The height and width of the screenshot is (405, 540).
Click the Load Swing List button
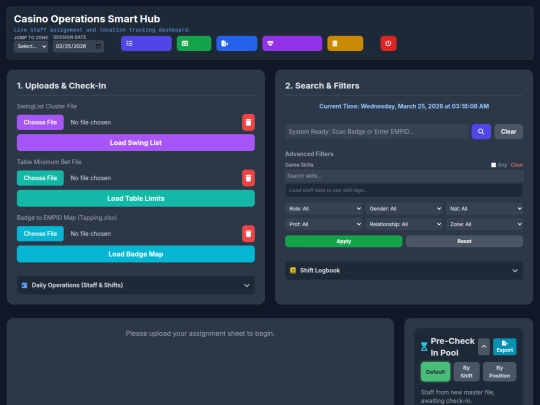[x=136, y=143]
